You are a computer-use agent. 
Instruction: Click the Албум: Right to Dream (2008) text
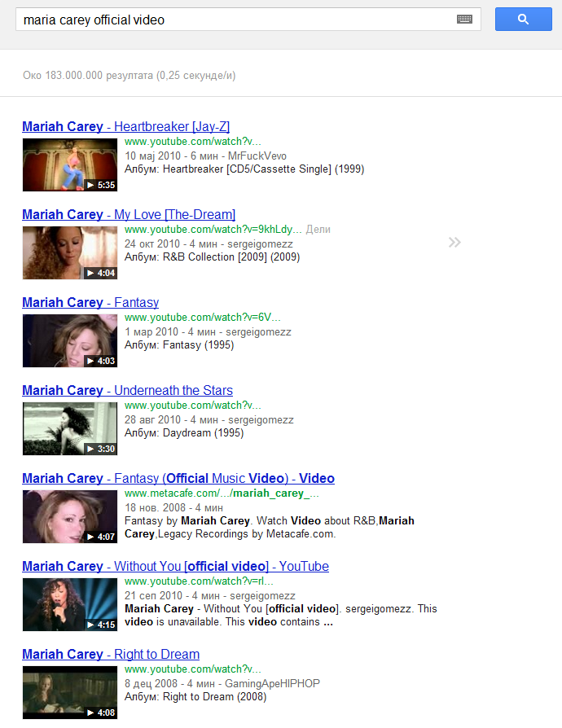coord(195,697)
